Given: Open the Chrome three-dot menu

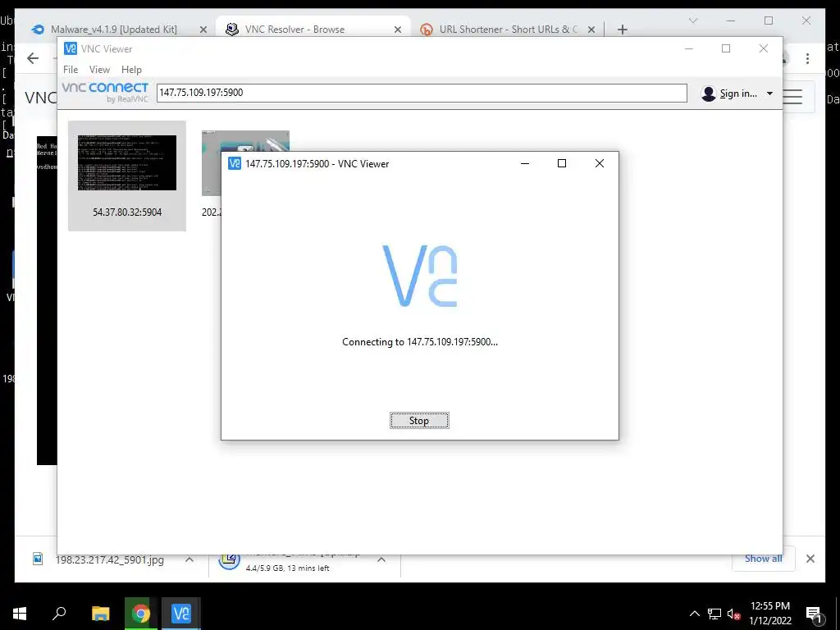Looking at the screenshot, I should pyautogui.click(x=807, y=58).
